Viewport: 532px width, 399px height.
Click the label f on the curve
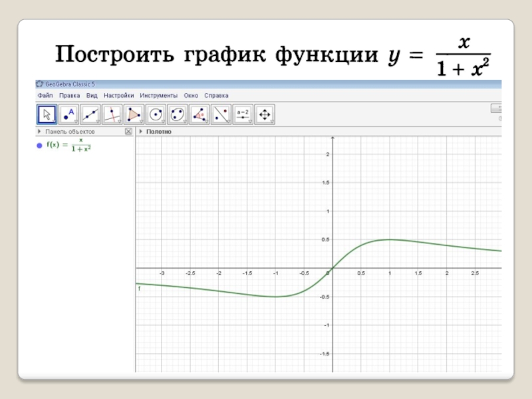click(139, 289)
